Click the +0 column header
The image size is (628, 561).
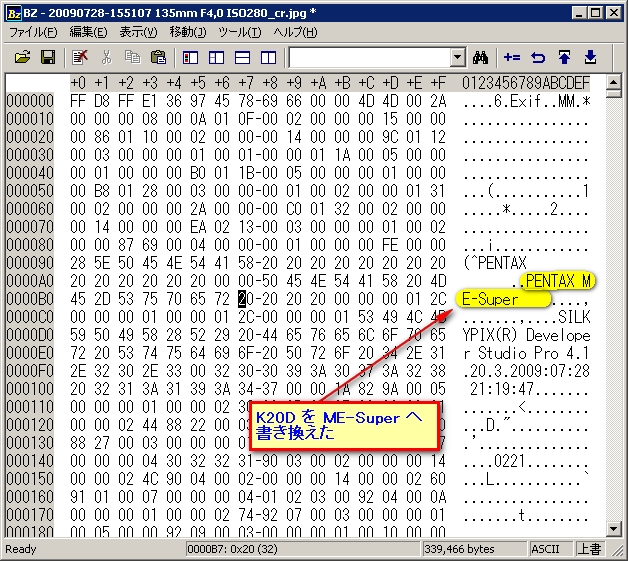(x=78, y=83)
